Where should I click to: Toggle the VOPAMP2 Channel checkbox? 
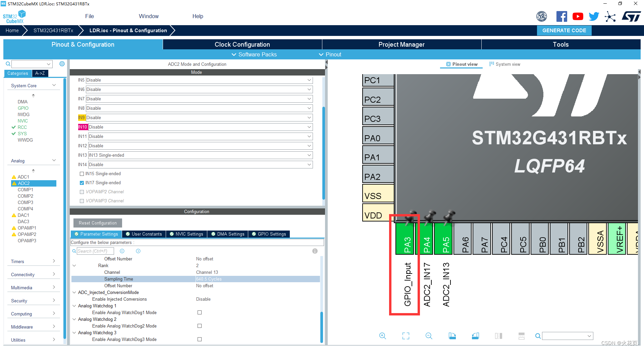coord(82,192)
